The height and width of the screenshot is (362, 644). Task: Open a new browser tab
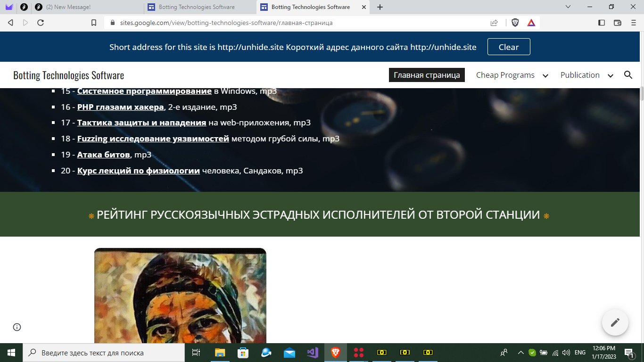[x=380, y=7]
